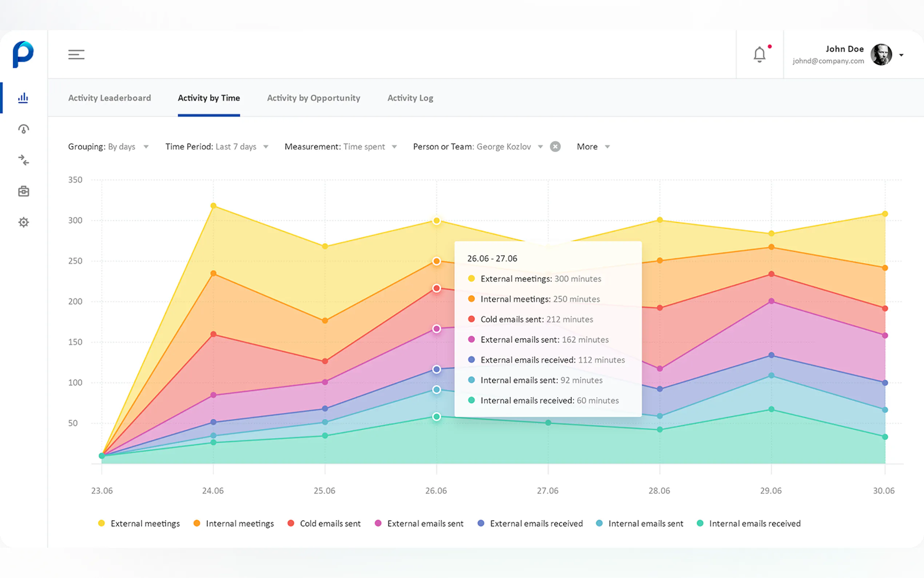Image resolution: width=924 pixels, height=578 pixels.
Task: Open John Doe account menu arrow
Action: pyautogui.click(x=901, y=55)
